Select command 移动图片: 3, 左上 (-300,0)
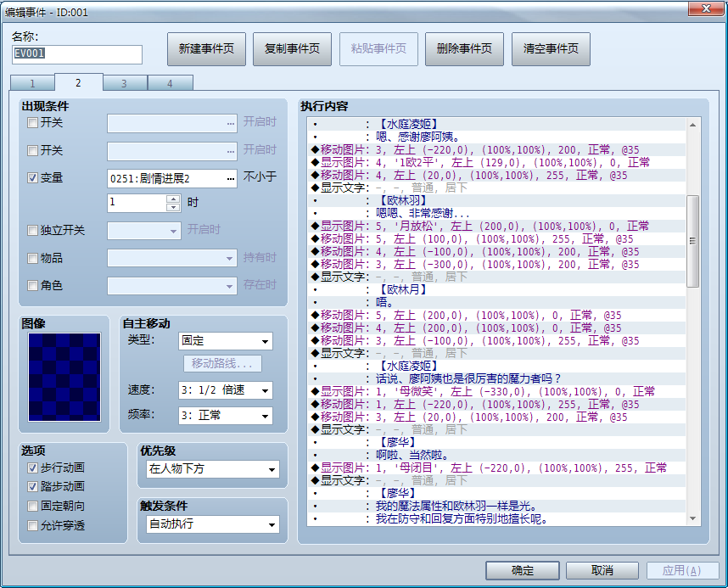This screenshot has height=588, width=728. [496, 264]
